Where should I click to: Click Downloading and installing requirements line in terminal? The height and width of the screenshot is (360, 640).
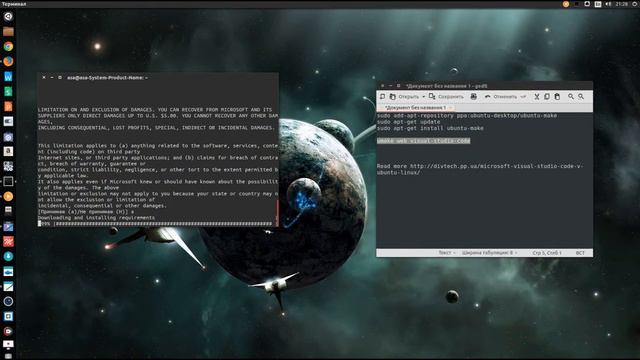point(96,218)
